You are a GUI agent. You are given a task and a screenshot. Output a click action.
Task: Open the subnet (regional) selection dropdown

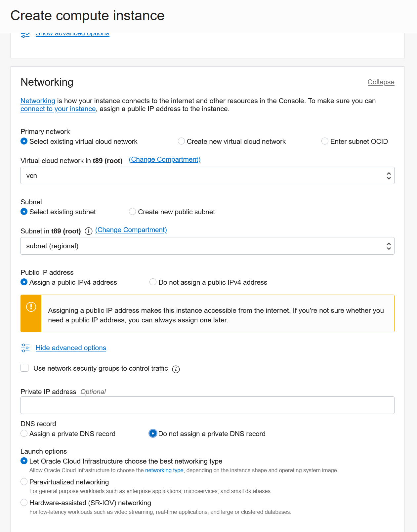pos(389,246)
